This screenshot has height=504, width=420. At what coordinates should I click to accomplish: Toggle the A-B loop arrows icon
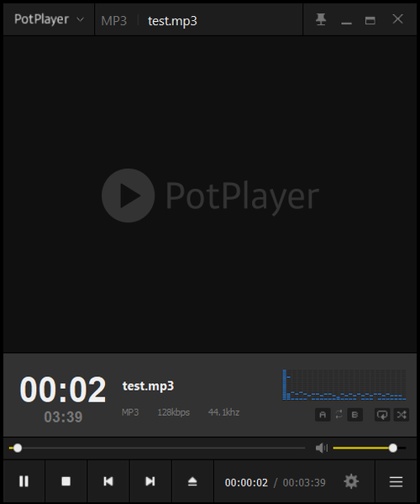point(339,415)
